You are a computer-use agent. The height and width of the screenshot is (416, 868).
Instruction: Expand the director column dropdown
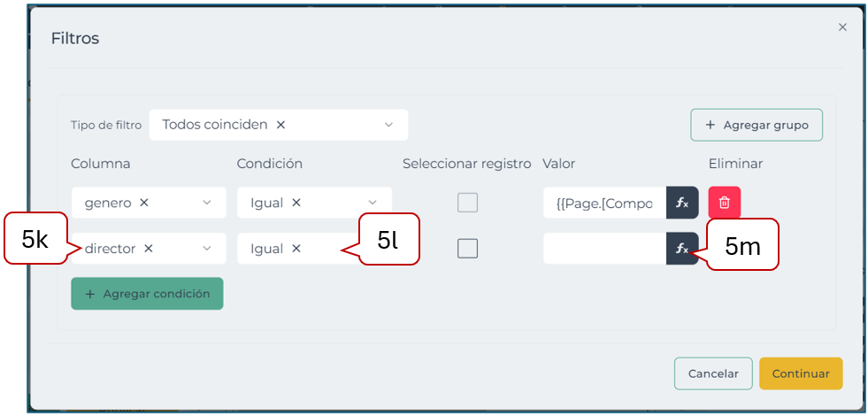point(207,249)
